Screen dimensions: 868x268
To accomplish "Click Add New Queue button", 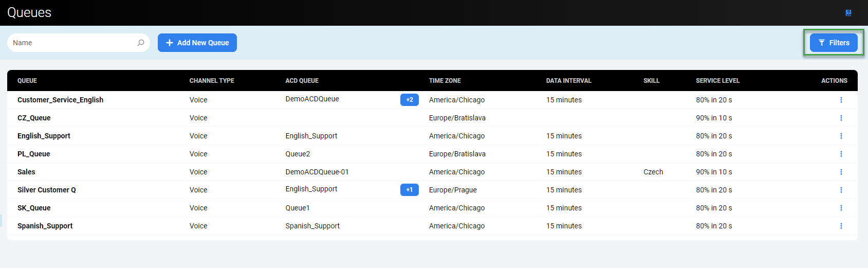I will (x=197, y=43).
